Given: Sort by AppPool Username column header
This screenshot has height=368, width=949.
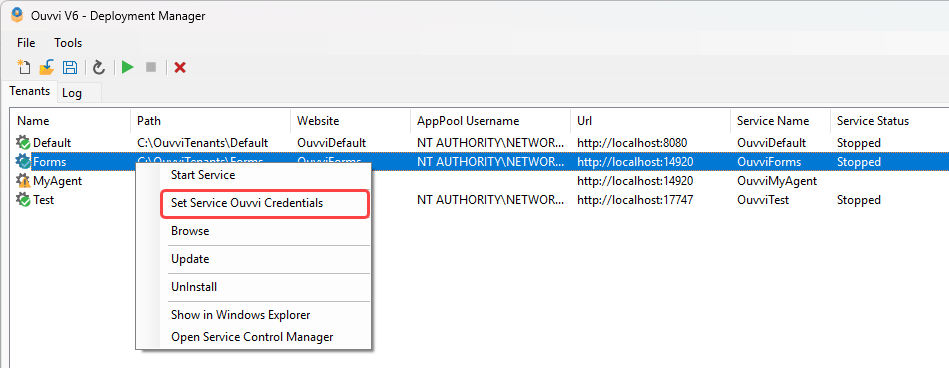Looking at the screenshot, I should tap(490, 121).
